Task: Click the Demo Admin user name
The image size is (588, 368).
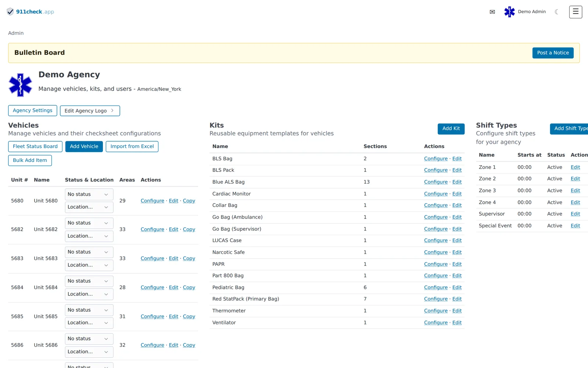Action: click(x=532, y=12)
